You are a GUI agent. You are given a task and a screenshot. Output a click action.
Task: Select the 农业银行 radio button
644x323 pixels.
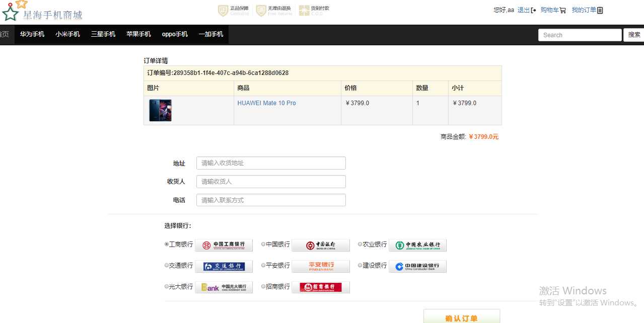pyautogui.click(x=360, y=244)
